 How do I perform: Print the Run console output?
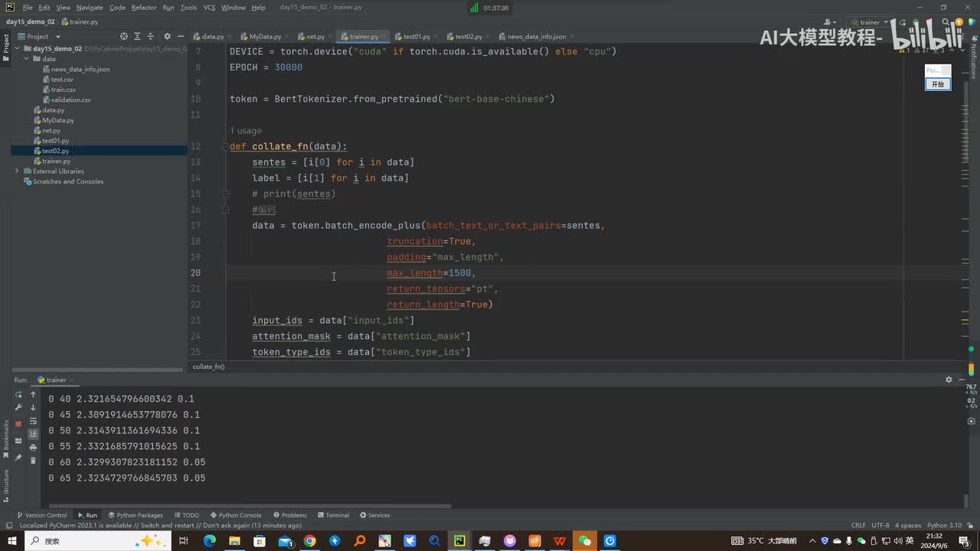33,447
